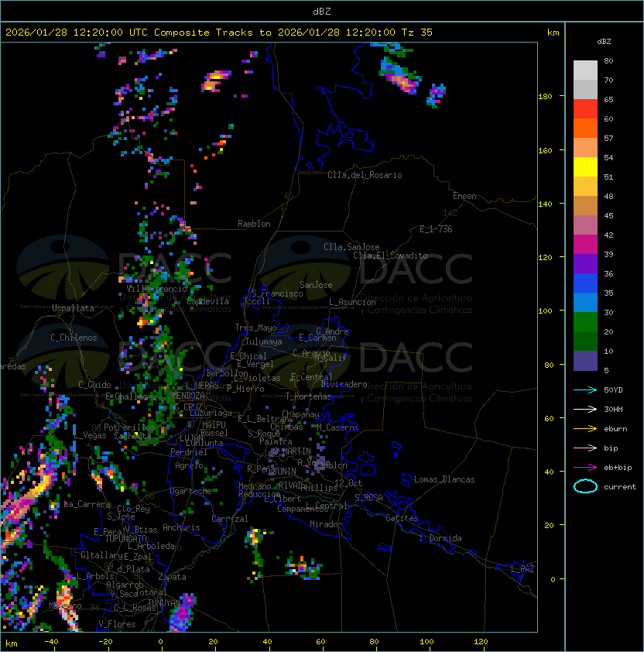
Task: Pick the bright yellow legend swatch
Action: click(585, 167)
